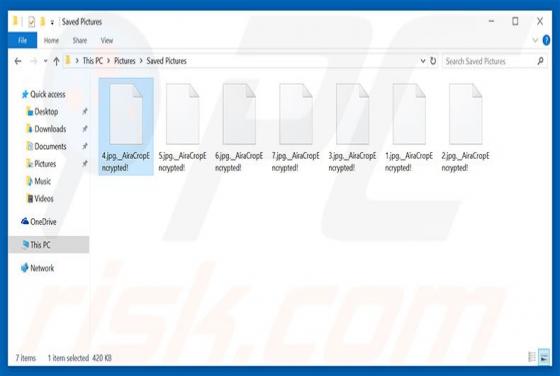Refresh the Saved Pictures folder
560x376 pixels.
(433, 61)
